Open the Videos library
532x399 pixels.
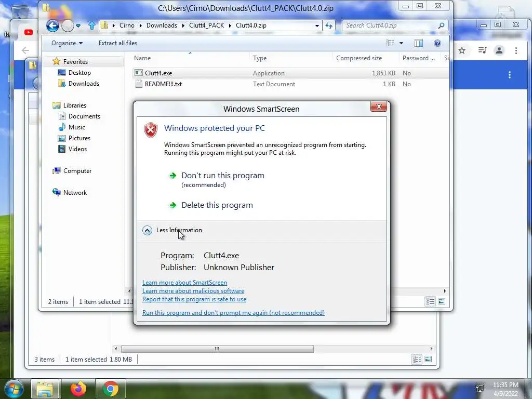coord(77,149)
